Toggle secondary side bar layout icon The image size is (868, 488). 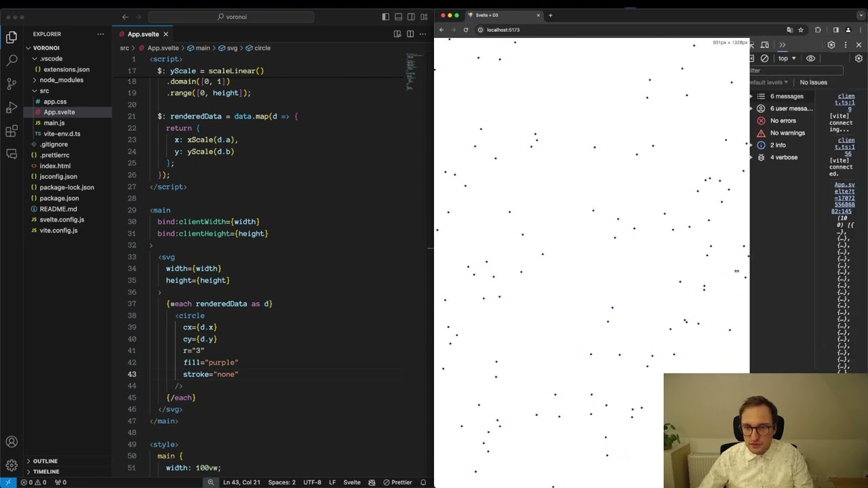(x=412, y=16)
